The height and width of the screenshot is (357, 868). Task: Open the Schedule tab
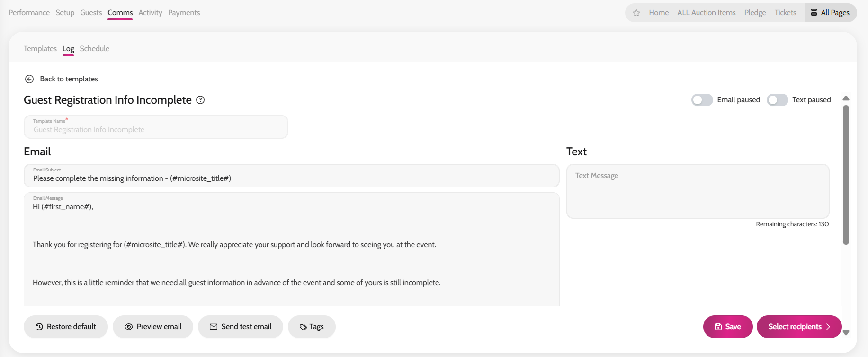(x=95, y=49)
